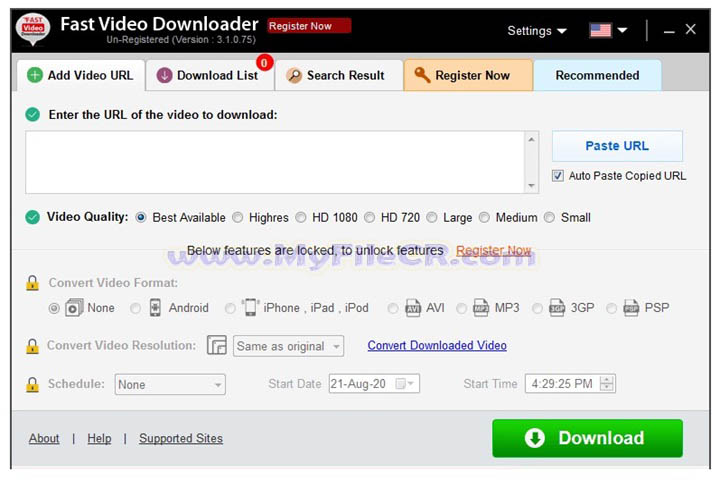Choose MP3 convert format radio button
The height and width of the screenshot is (480, 720).
tap(461, 309)
